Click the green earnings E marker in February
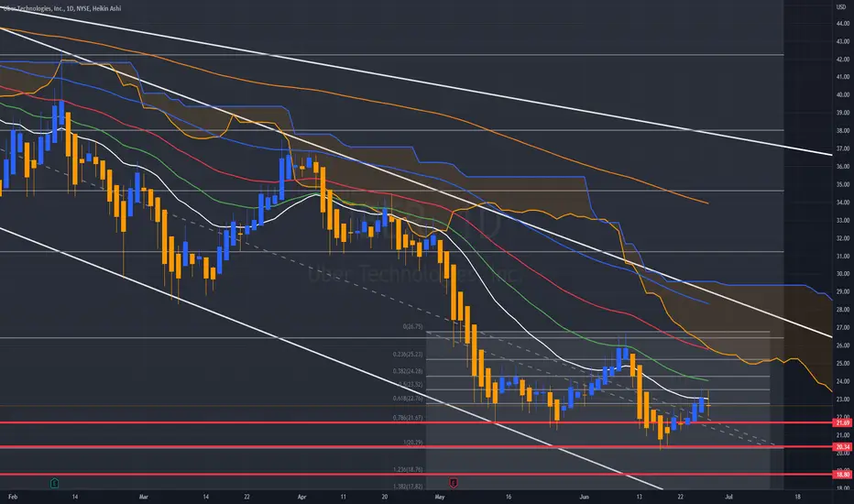 coord(54,483)
